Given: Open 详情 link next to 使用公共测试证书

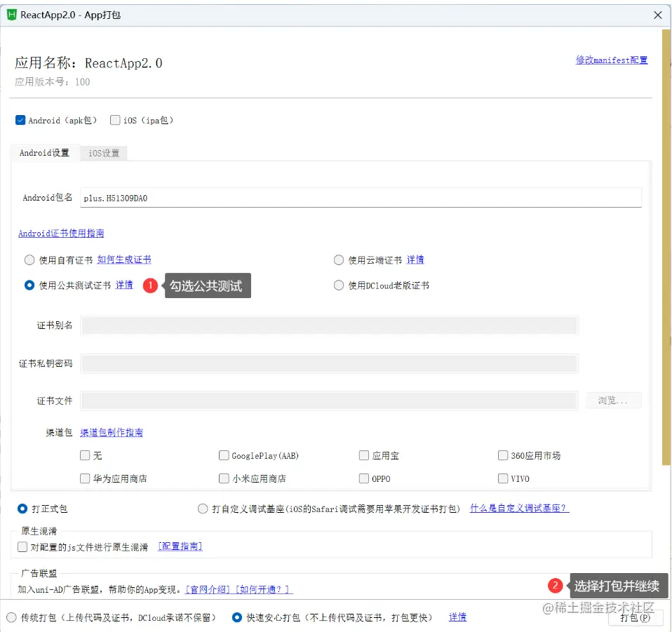Looking at the screenshot, I should [124, 285].
